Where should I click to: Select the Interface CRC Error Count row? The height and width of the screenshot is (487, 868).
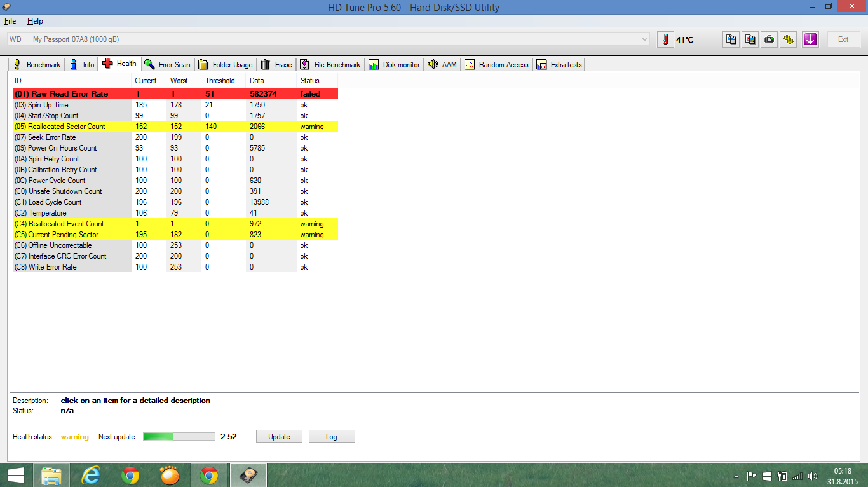(176, 256)
